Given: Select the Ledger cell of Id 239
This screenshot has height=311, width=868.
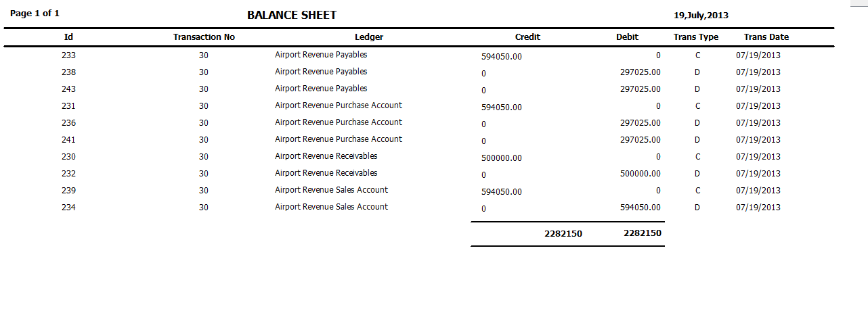Looking at the screenshot, I should coord(331,190).
